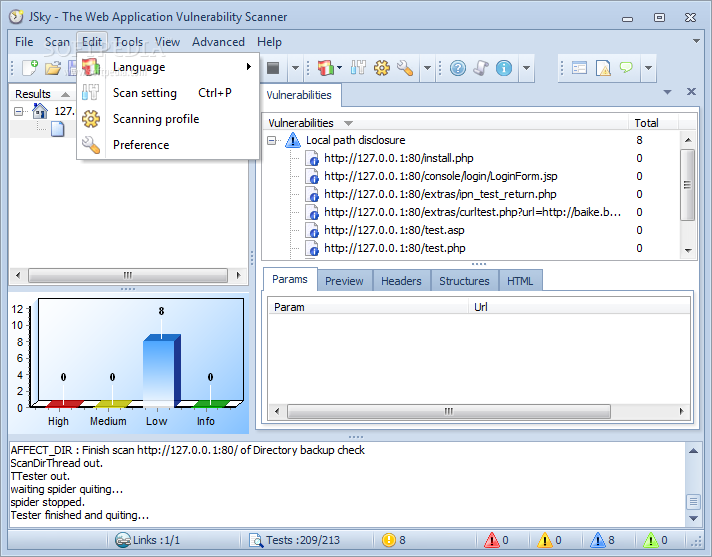Click the log pane scroll up arrow

(x=693, y=451)
